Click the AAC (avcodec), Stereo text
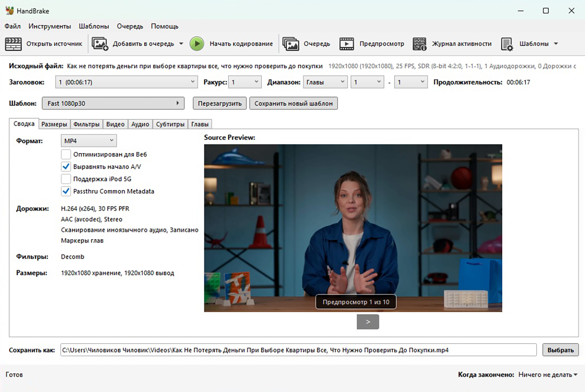585x392 pixels. (x=92, y=219)
